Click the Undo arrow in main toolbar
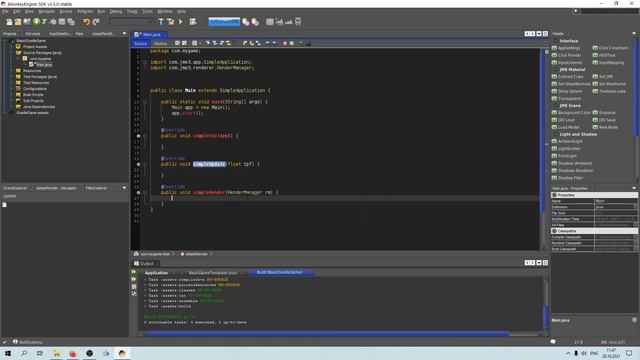This screenshot has height=360, width=640. point(86,22)
